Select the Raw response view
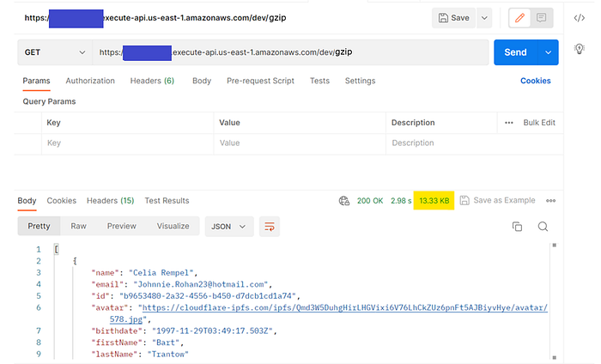The image size is (601, 364). (79, 227)
